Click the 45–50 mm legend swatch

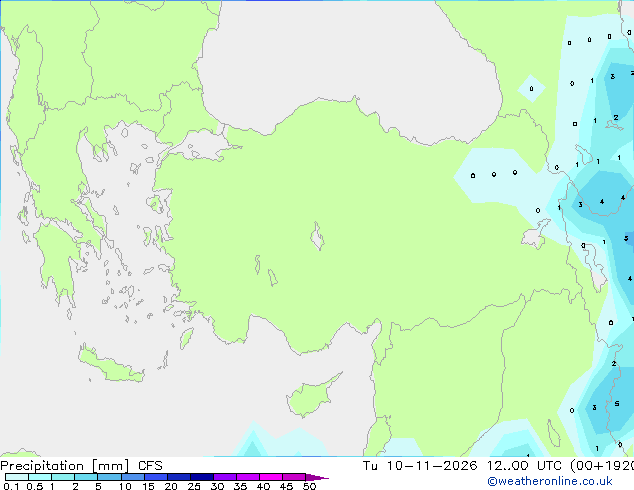294,477
